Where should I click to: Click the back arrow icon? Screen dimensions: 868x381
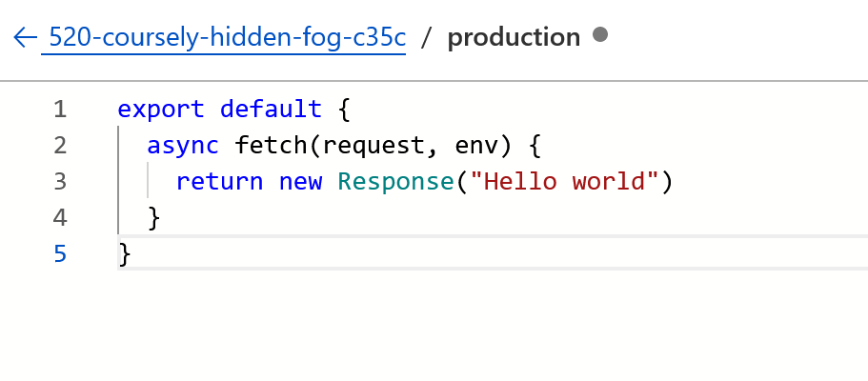[x=25, y=38]
